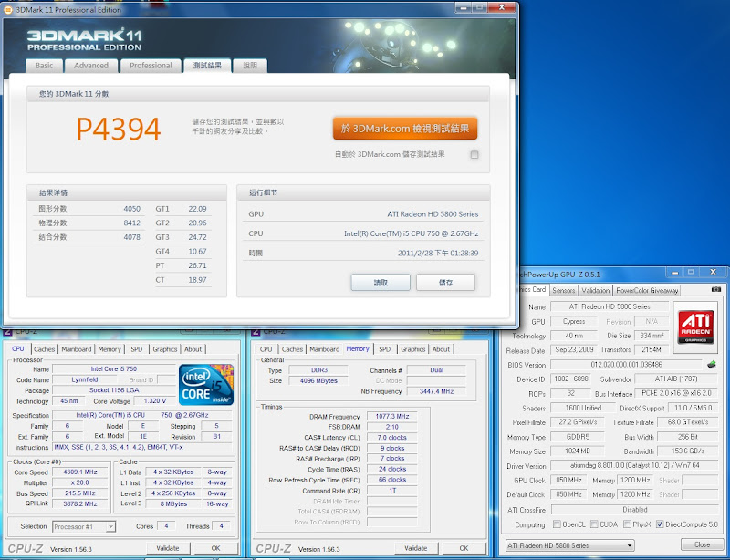Select CPU tab in processor CPU-Z window

click(18, 348)
